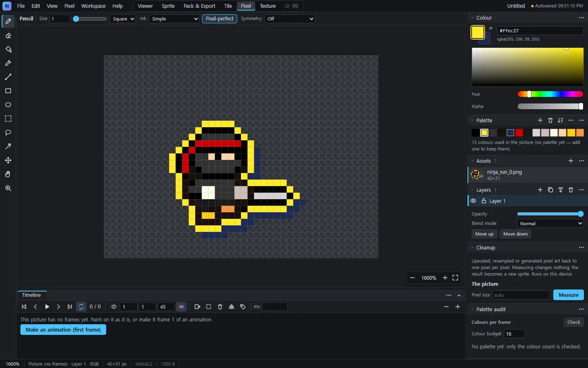Select the Paint Bucket fill tool
The height and width of the screenshot is (368, 588).
pos(8,49)
